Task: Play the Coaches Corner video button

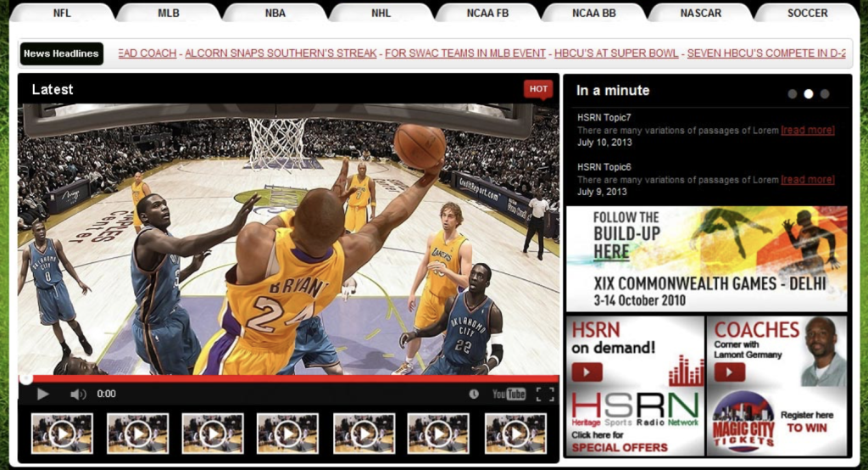Action: click(x=729, y=372)
